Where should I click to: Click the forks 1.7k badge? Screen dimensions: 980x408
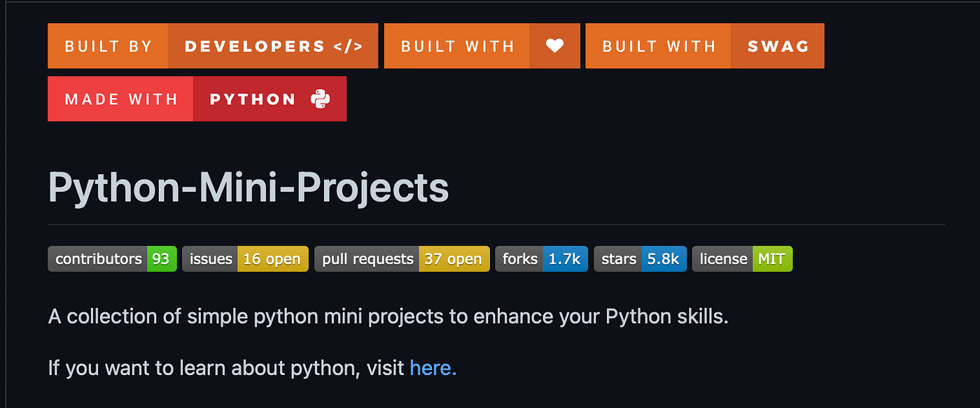tap(542, 259)
